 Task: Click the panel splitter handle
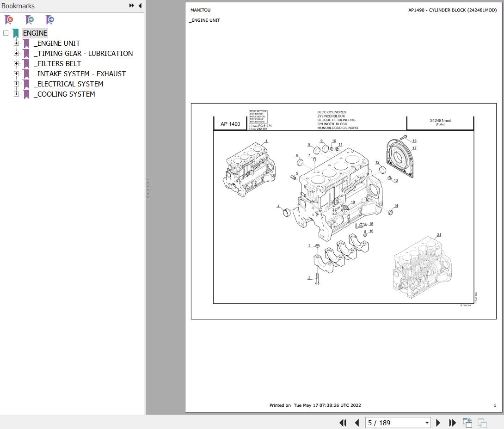click(x=148, y=189)
